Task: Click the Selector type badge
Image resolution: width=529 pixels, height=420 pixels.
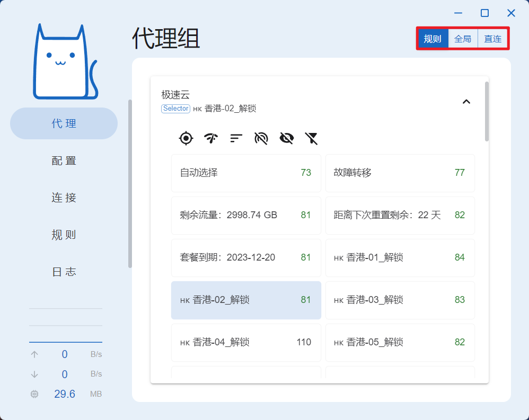Action: pos(176,109)
